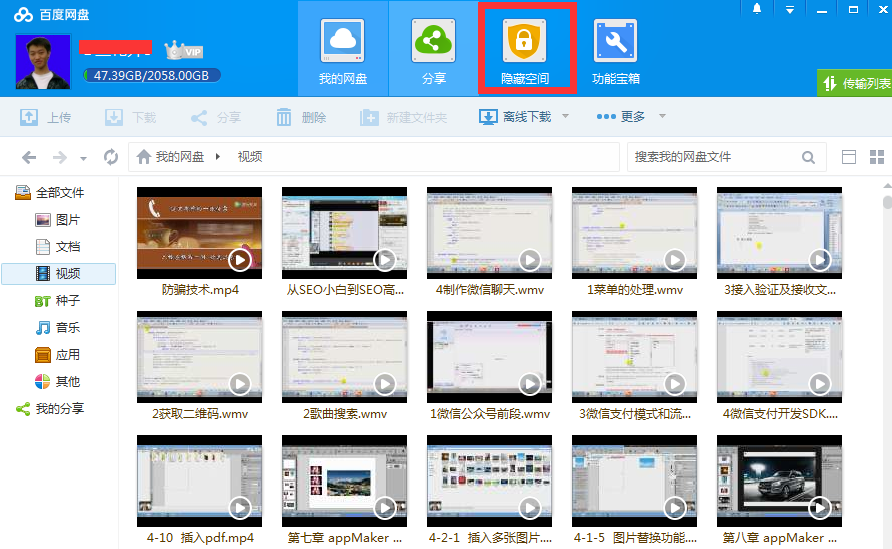Click the search magnifier icon
This screenshot has height=549, width=892.
(808, 158)
